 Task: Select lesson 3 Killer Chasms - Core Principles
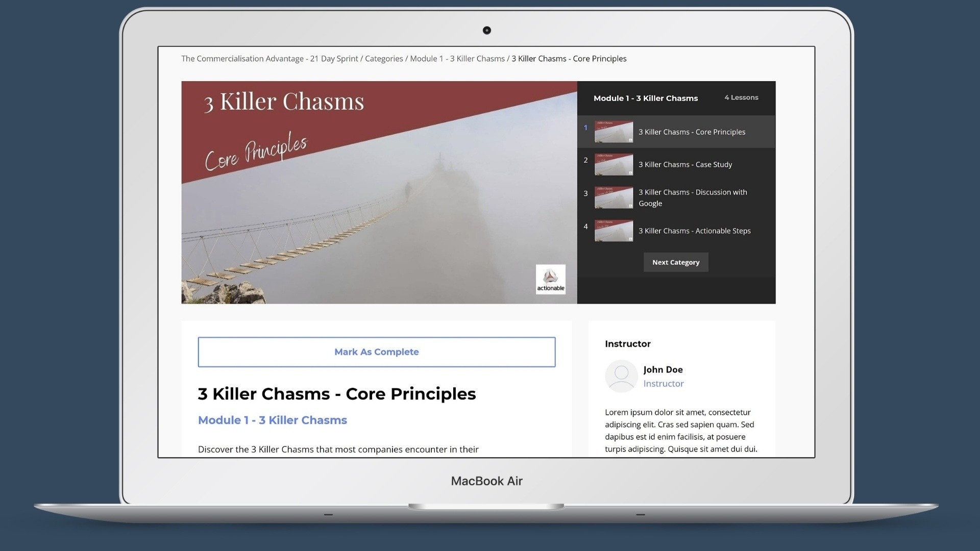[x=692, y=132]
